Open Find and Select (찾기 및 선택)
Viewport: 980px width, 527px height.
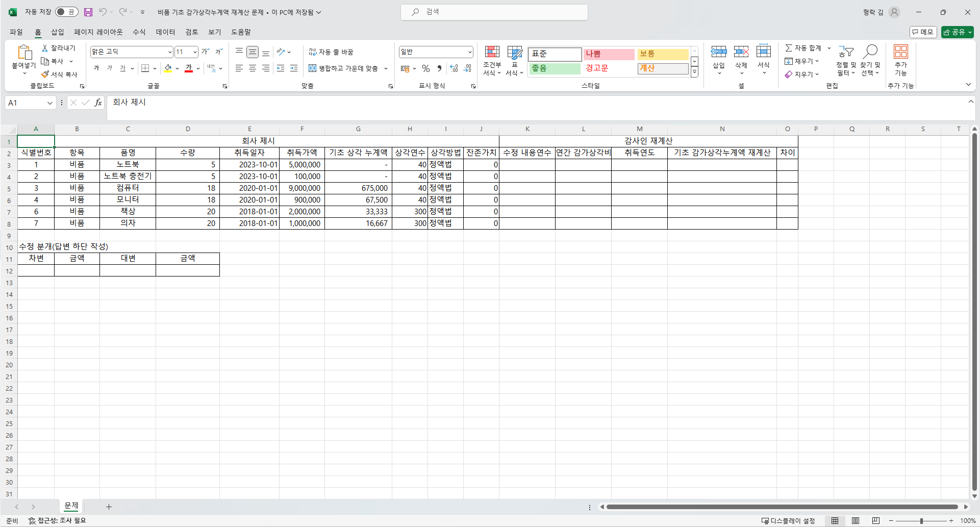[x=870, y=60]
